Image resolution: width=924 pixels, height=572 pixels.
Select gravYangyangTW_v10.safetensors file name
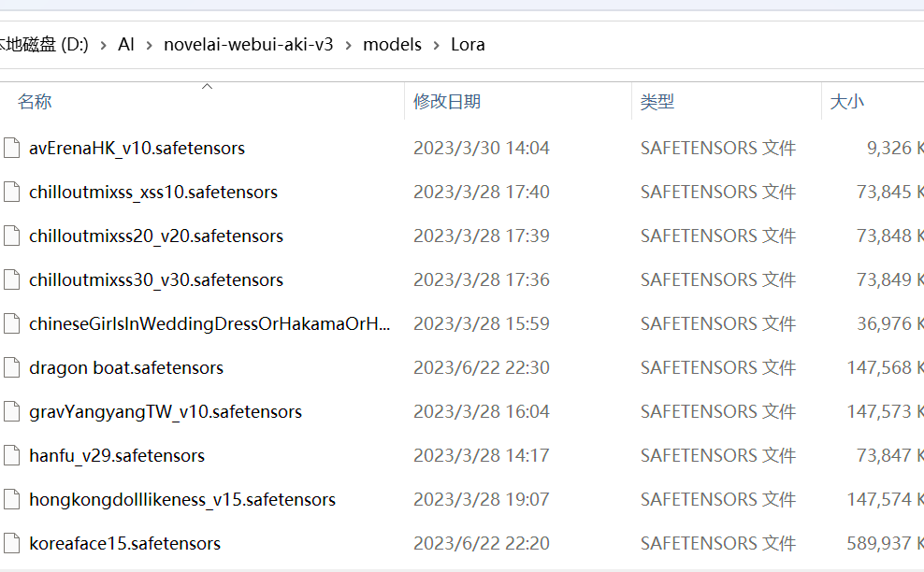tap(166, 411)
